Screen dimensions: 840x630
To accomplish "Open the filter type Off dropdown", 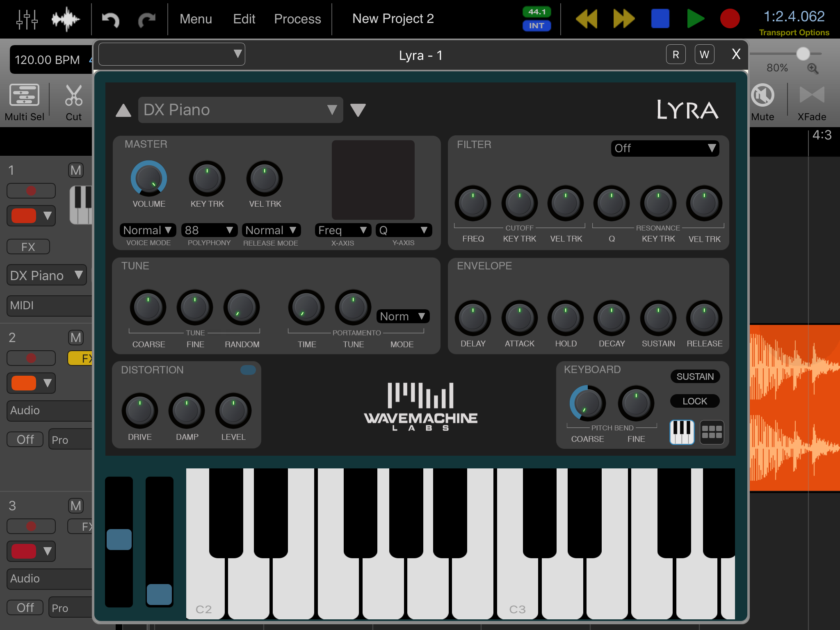I will pyautogui.click(x=664, y=148).
